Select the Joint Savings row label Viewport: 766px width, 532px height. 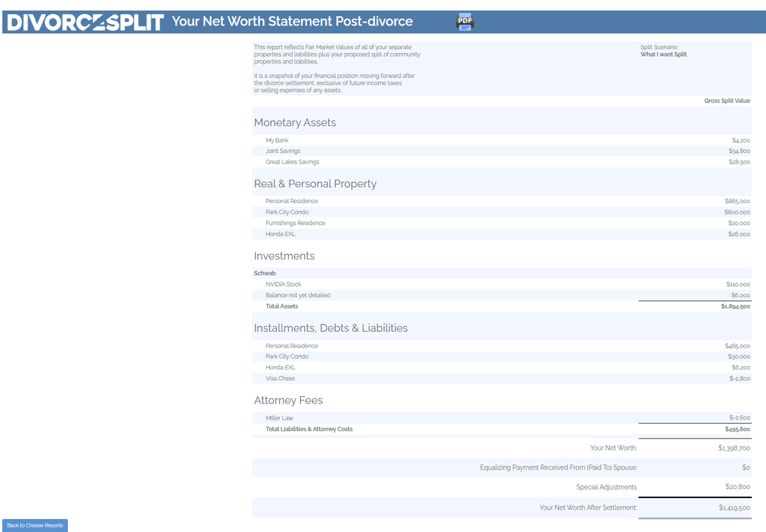click(x=283, y=151)
